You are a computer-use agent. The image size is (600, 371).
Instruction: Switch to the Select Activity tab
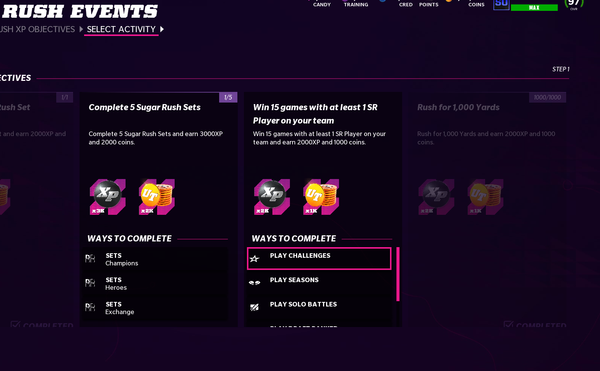(121, 29)
